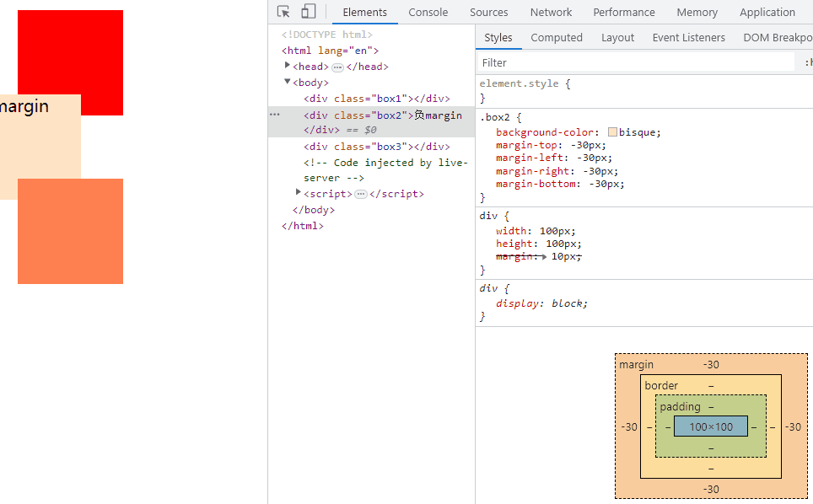Viewport: 813px width, 504px height.
Task: Switch to the Console panel
Action: pos(428,12)
